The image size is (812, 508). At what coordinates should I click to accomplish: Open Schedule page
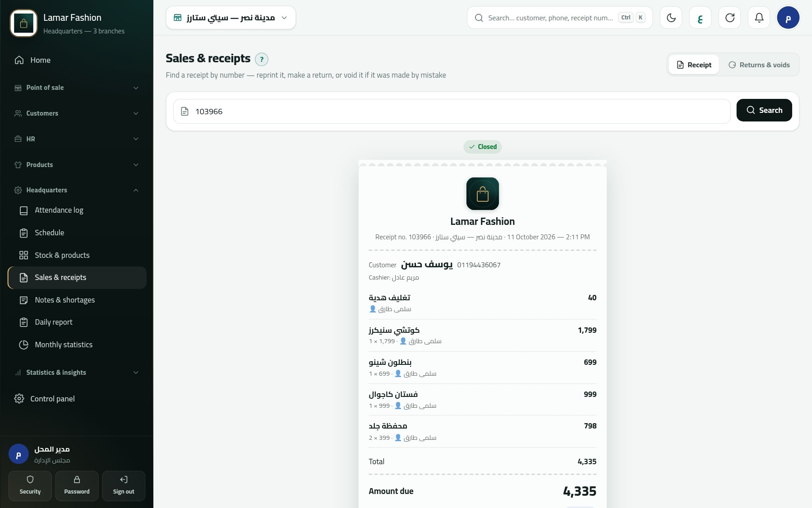pyautogui.click(x=77, y=233)
